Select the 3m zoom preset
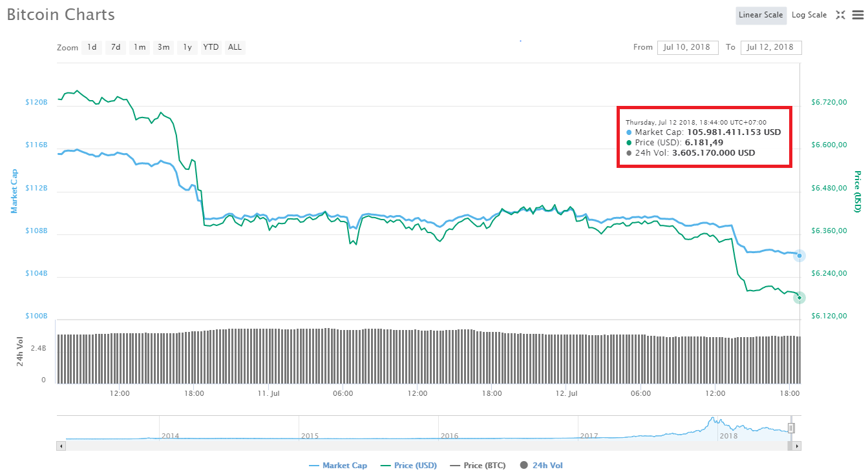Image resolution: width=868 pixels, height=474 pixels. (163, 47)
